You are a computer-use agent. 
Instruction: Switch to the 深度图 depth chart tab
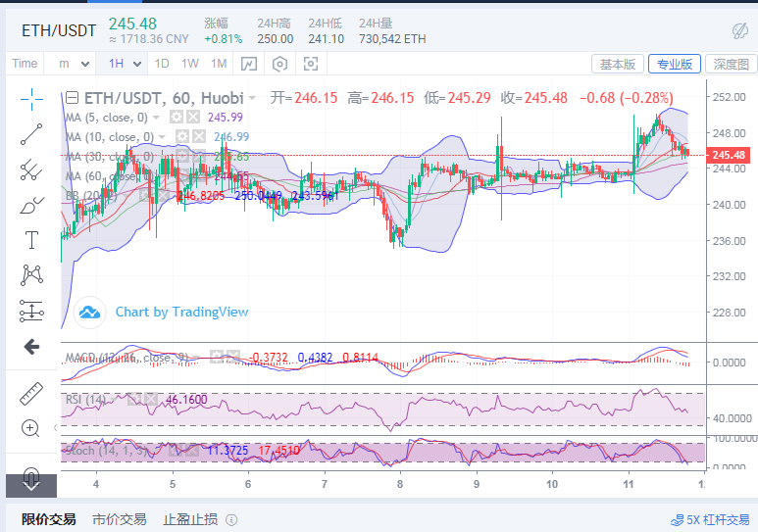730,64
